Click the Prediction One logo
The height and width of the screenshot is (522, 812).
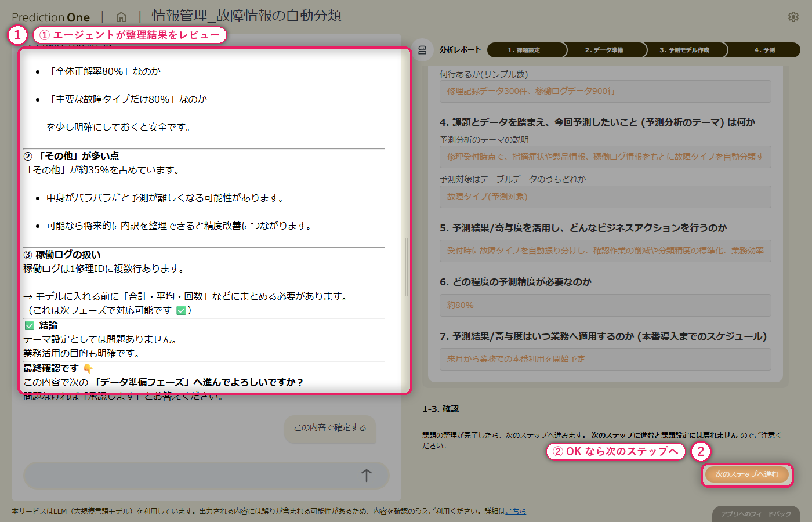[x=50, y=17]
